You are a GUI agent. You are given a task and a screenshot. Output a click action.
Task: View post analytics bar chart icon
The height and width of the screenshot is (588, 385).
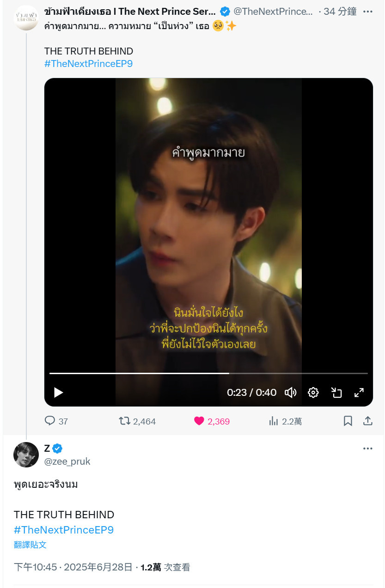coord(274,421)
